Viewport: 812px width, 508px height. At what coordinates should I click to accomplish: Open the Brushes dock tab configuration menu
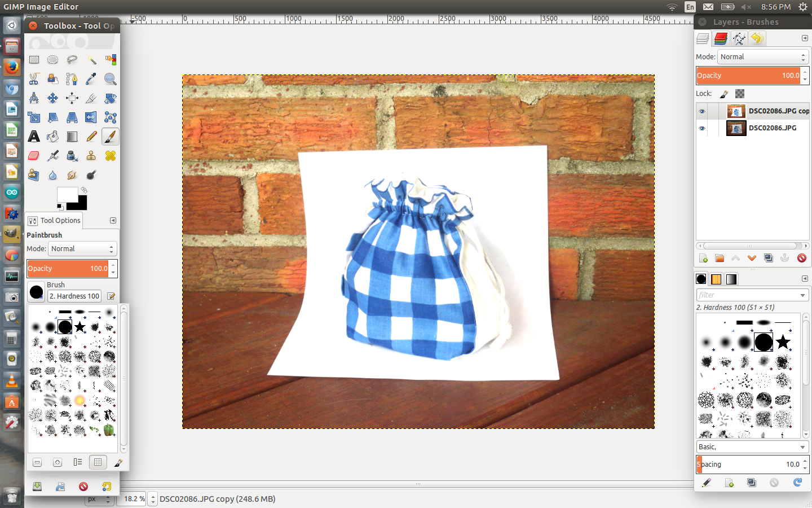pyautogui.click(x=805, y=279)
